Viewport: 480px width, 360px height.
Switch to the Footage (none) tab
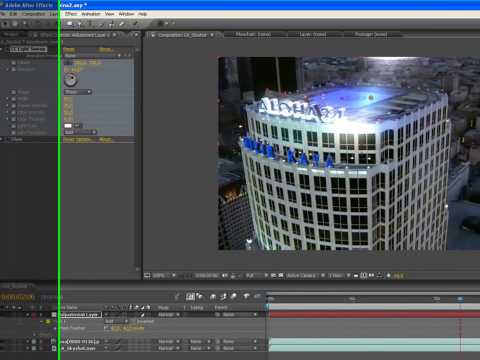371,34
